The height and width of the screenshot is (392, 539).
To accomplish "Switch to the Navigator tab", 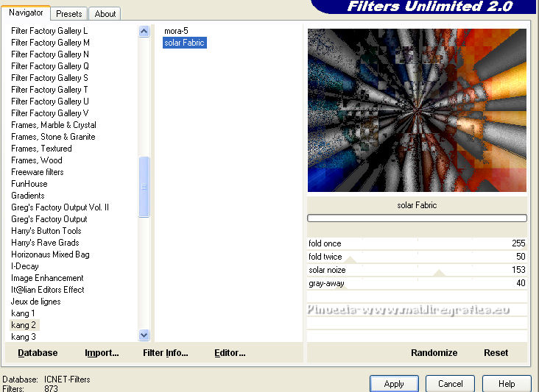I will (26, 13).
